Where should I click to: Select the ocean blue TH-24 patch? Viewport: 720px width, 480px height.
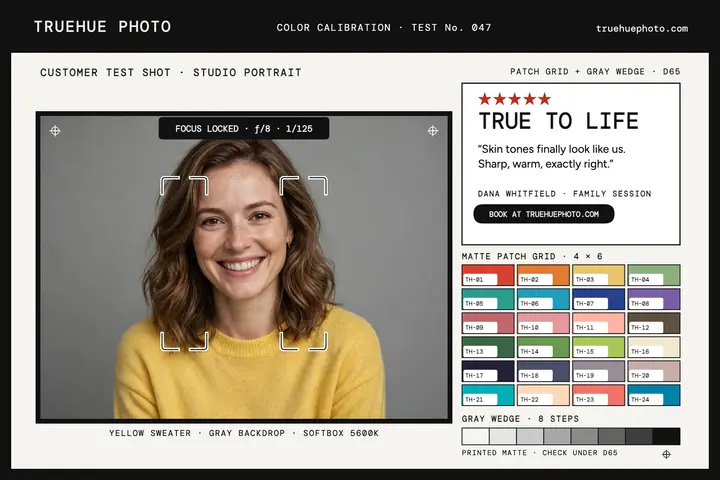click(x=654, y=395)
